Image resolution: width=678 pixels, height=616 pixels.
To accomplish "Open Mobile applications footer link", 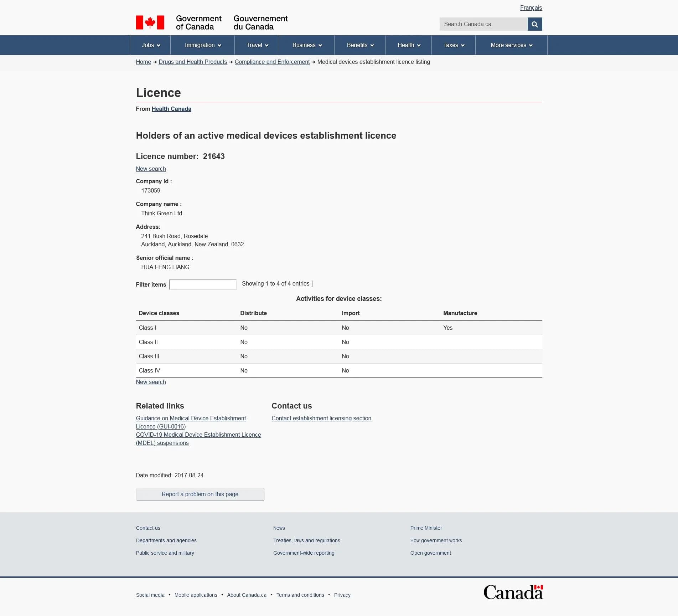I will point(196,595).
